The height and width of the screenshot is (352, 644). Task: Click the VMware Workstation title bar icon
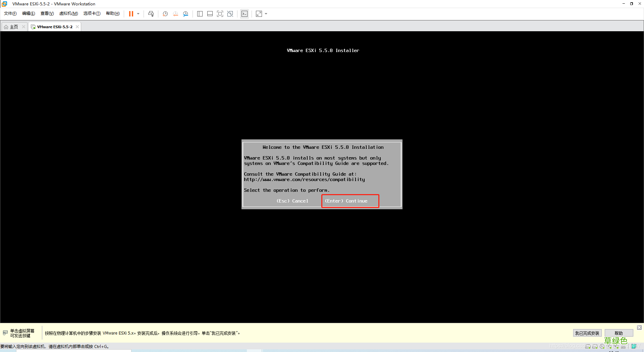coord(5,4)
